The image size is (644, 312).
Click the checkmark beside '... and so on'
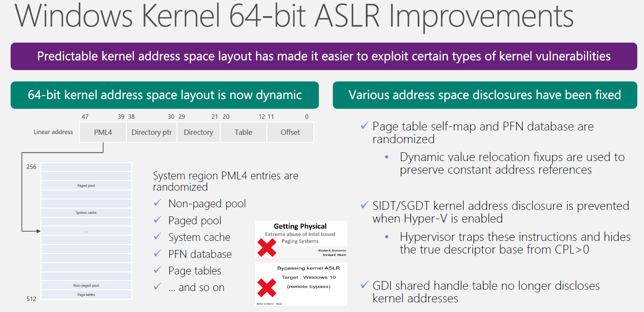coord(157,287)
